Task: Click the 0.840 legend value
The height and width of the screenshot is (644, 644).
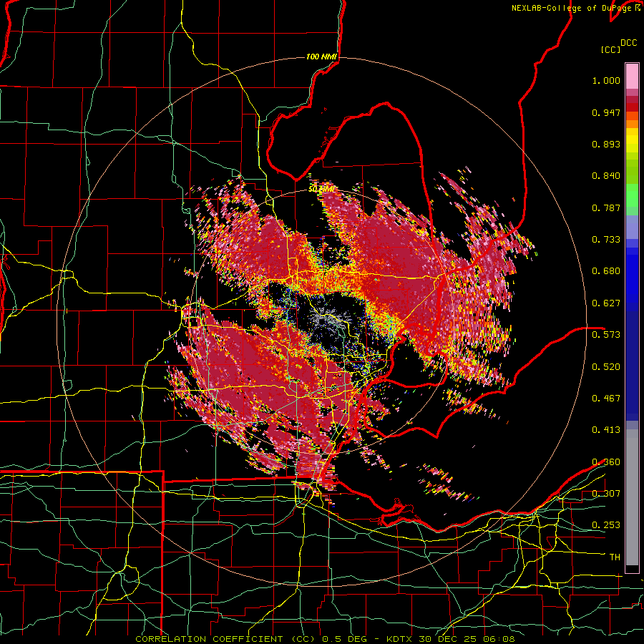Action: tap(606, 176)
